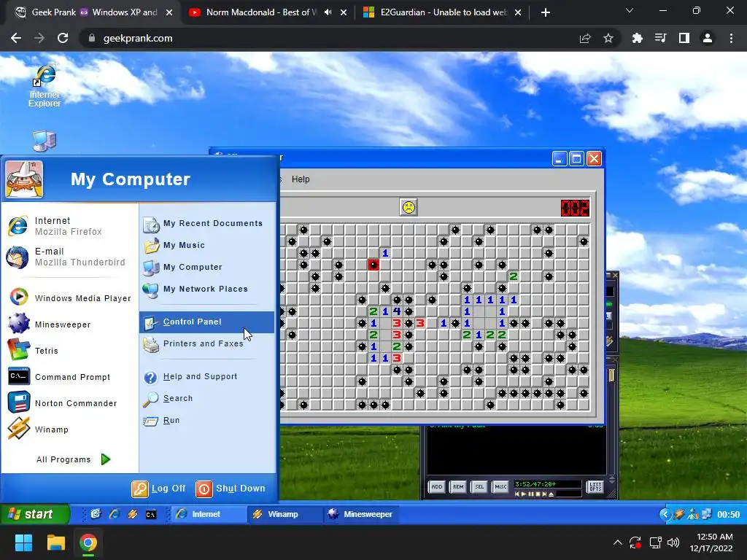Click quick launch Command Prompt icon
This screenshot has height=560, width=747.
[151, 514]
